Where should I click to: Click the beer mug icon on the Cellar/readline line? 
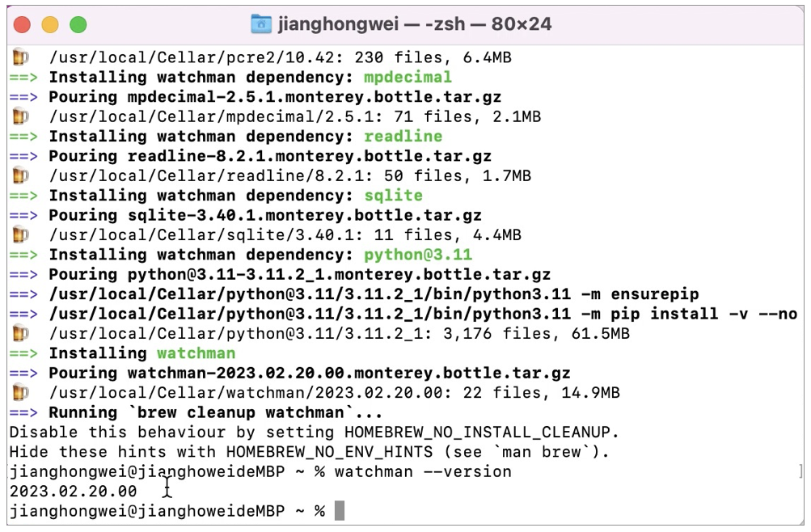(x=20, y=175)
